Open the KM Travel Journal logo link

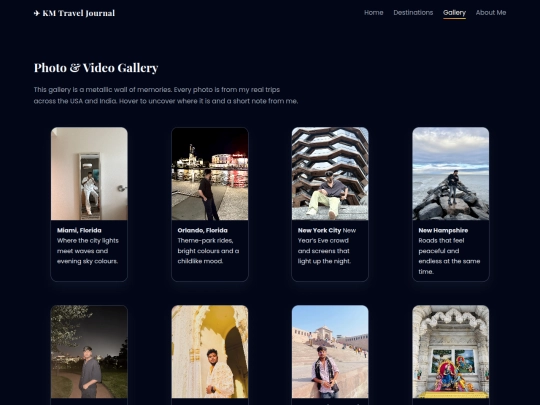pos(74,13)
